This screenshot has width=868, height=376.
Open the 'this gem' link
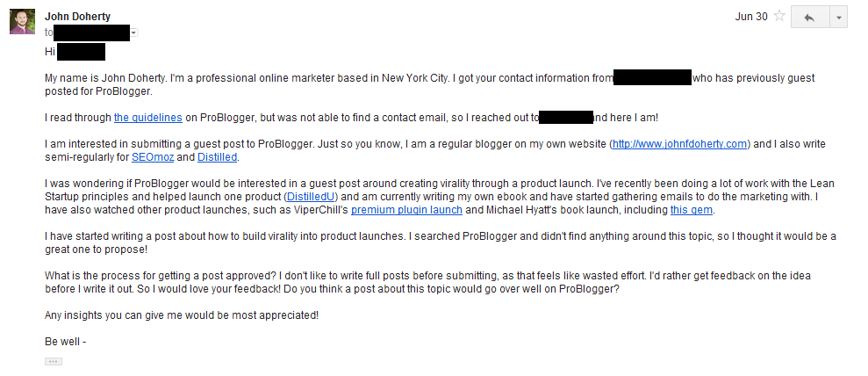click(x=692, y=210)
